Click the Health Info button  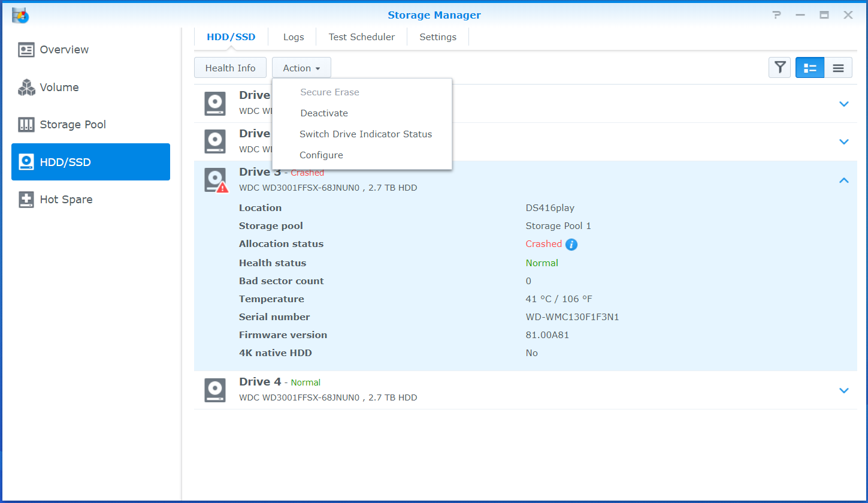pos(230,68)
